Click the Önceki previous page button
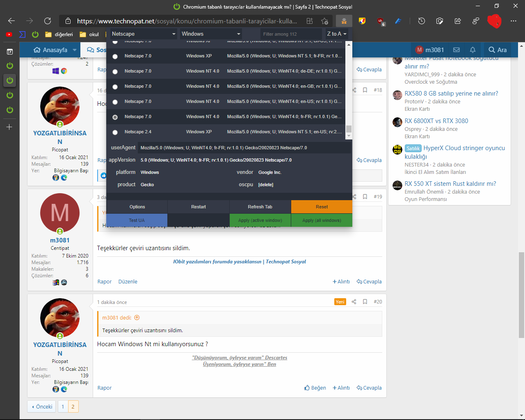The image size is (525, 420). tap(42, 406)
